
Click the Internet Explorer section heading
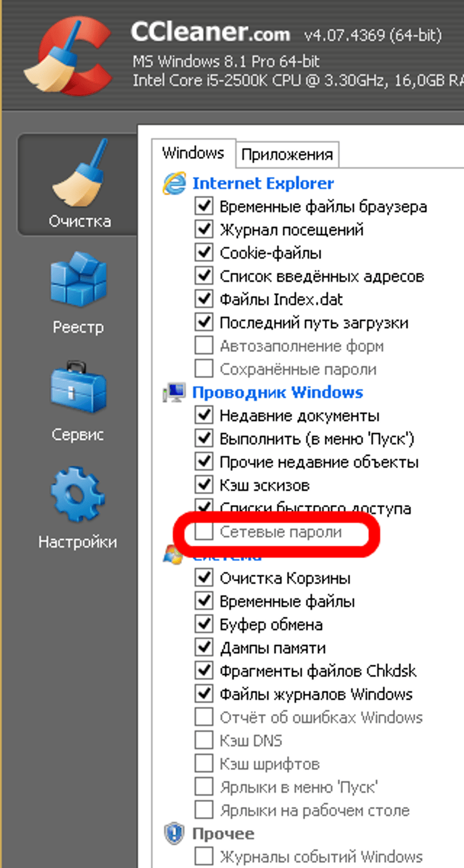click(263, 183)
